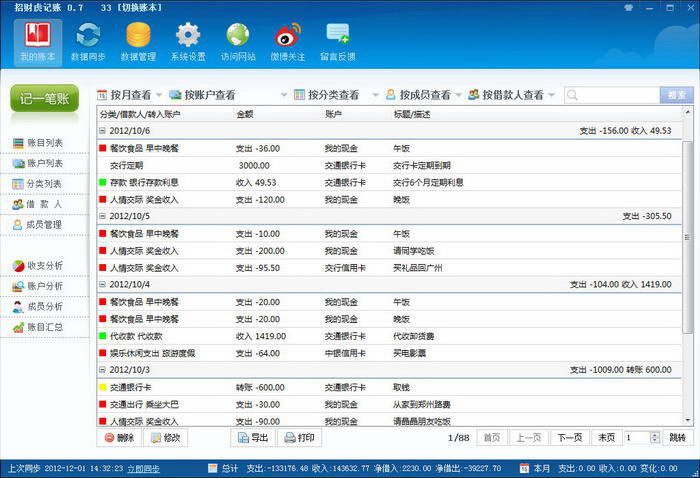Screen dimensions: 700x478
Task: Click the 微博关注 Weibo icon
Action: [x=288, y=42]
